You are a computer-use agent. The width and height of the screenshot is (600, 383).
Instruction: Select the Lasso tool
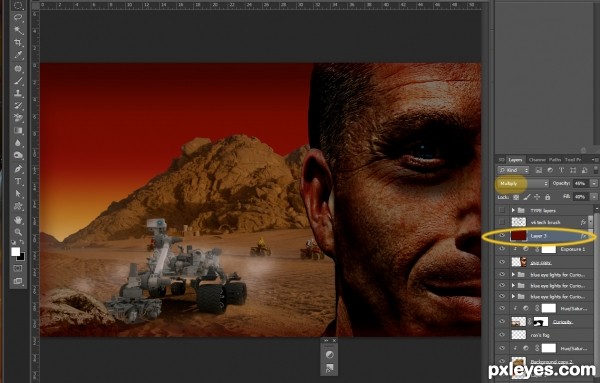click(18, 18)
